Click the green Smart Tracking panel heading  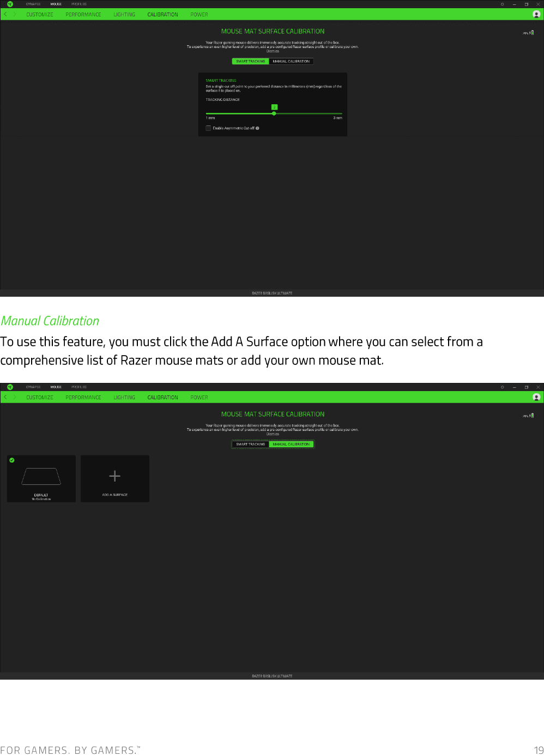pyautogui.click(x=221, y=81)
